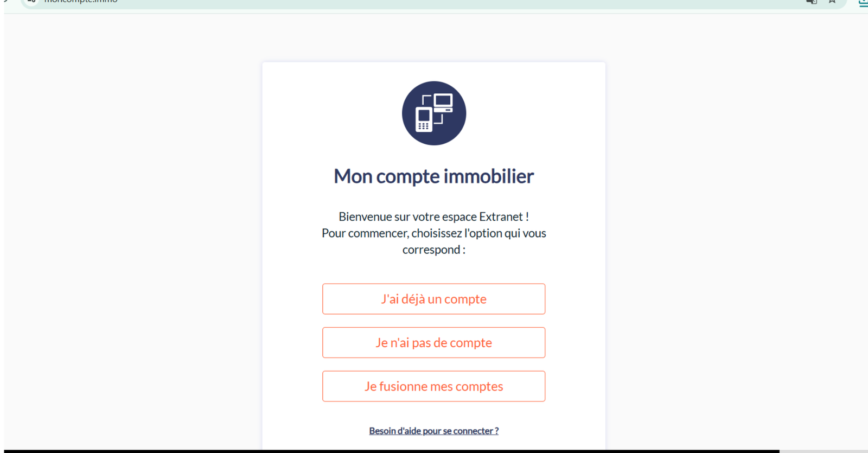
Task: Click the empty middle of the address bar
Action: tap(434, 3)
